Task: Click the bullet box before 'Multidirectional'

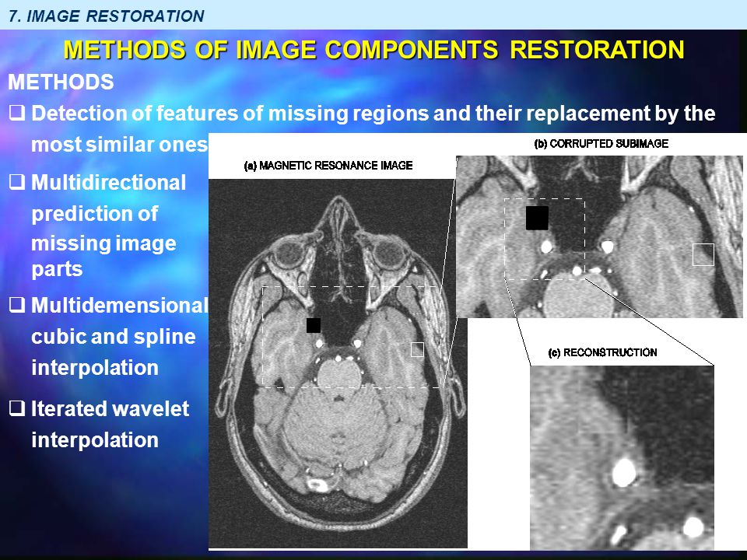Action: (x=17, y=182)
